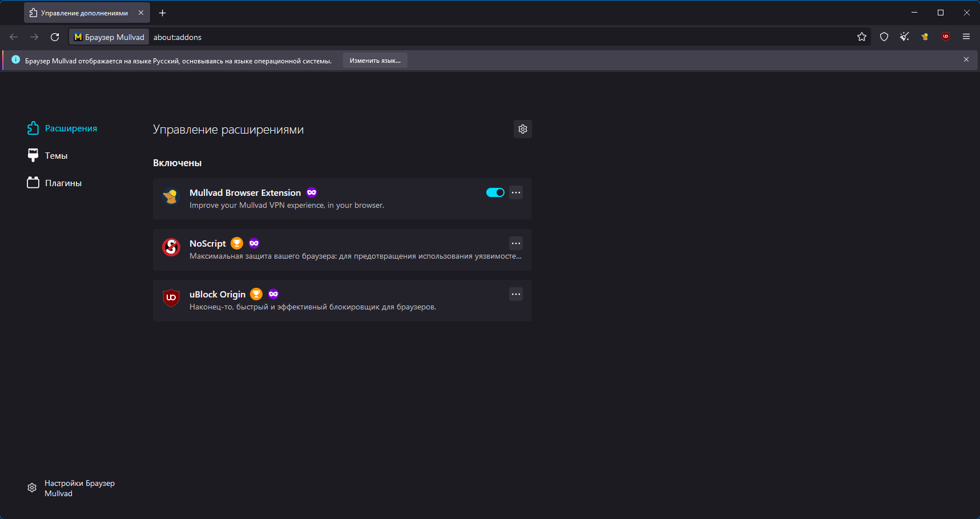This screenshot has width=980, height=519.
Task: Click the NoScript description text
Action: click(356, 256)
